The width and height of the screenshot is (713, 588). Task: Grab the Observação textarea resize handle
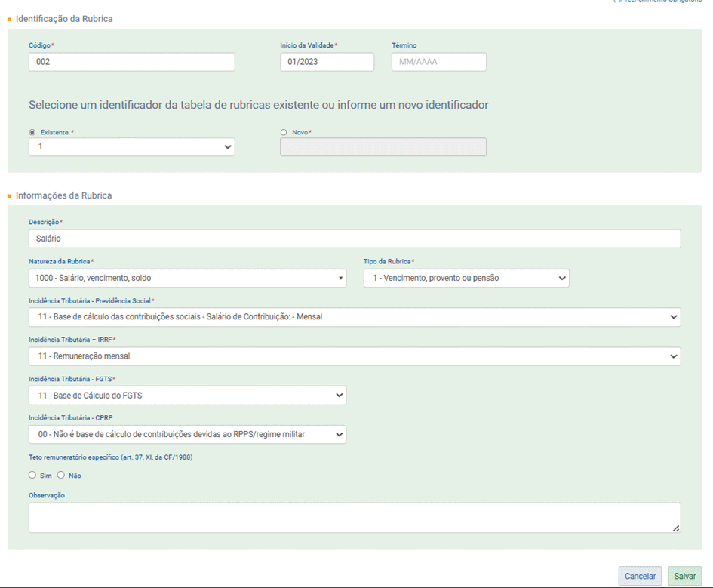coord(676,528)
